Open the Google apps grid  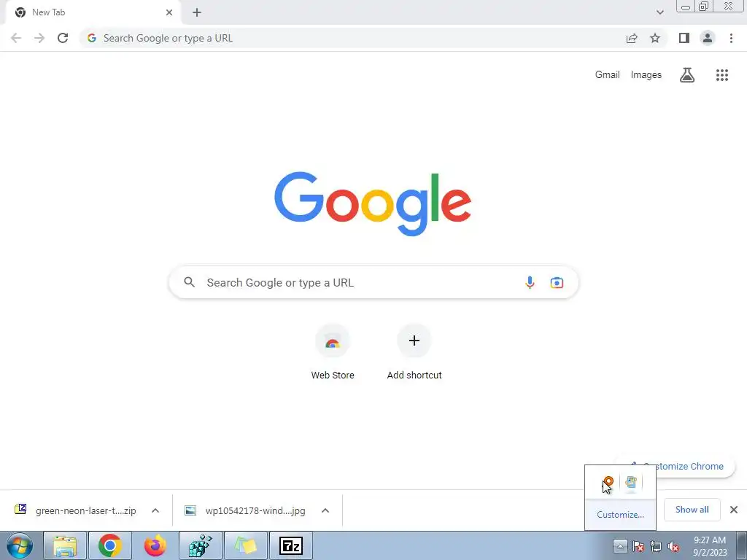722,75
